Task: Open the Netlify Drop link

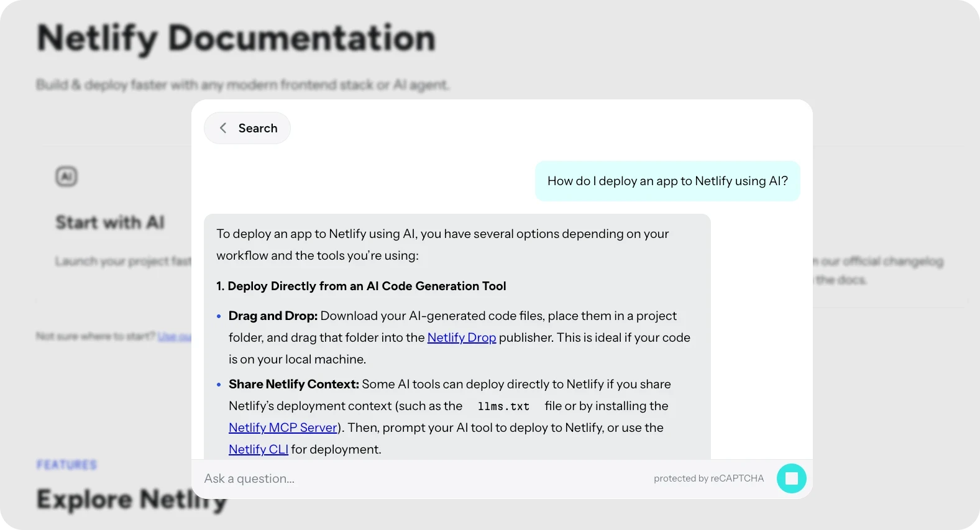Action: tap(462, 337)
